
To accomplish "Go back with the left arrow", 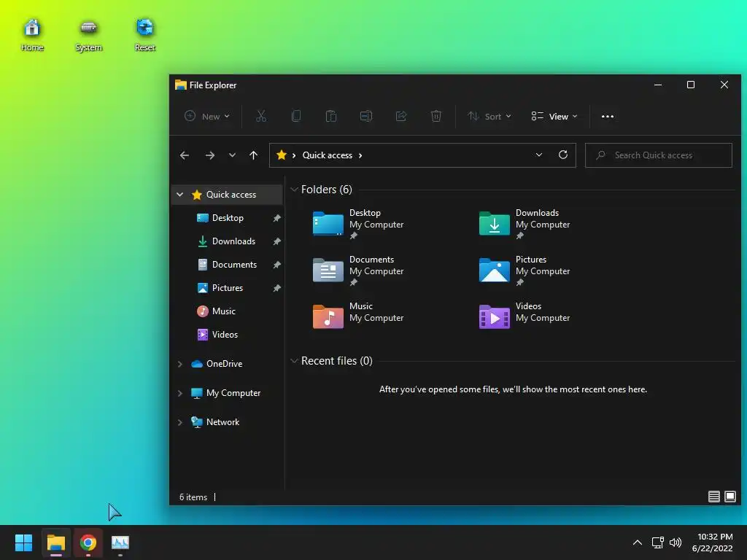I will click(x=185, y=155).
